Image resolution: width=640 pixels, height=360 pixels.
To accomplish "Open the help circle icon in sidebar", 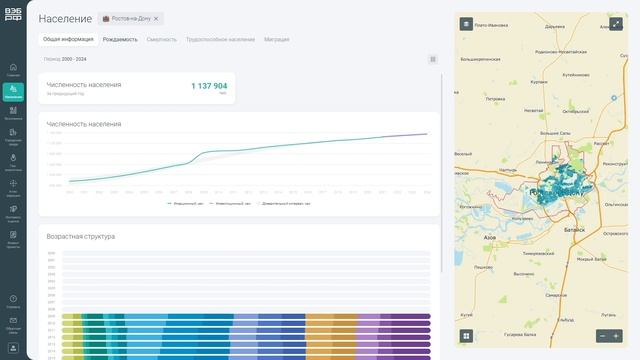I will [x=13, y=301].
